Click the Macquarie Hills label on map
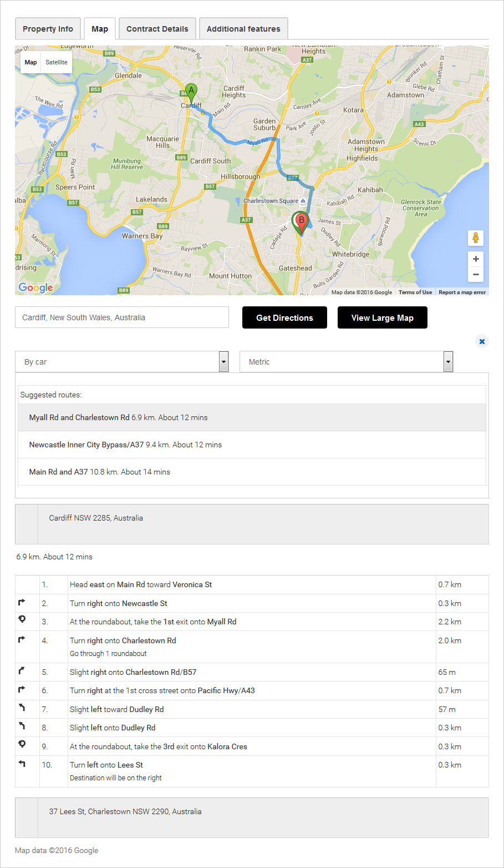The width and height of the screenshot is (504, 868). pyautogui.click(x=162, y=142)
